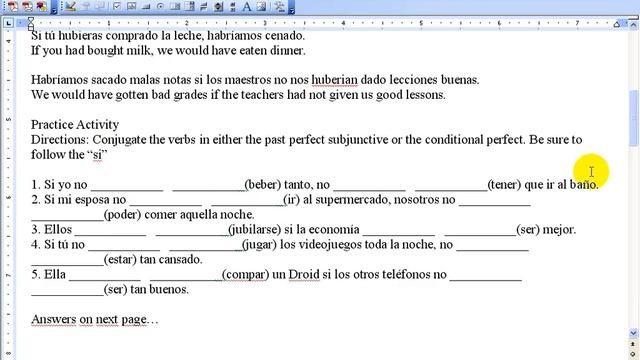This screenshot has width=640, height=360.
Task: Insert a spin button control
Action: tap(219, 6)
